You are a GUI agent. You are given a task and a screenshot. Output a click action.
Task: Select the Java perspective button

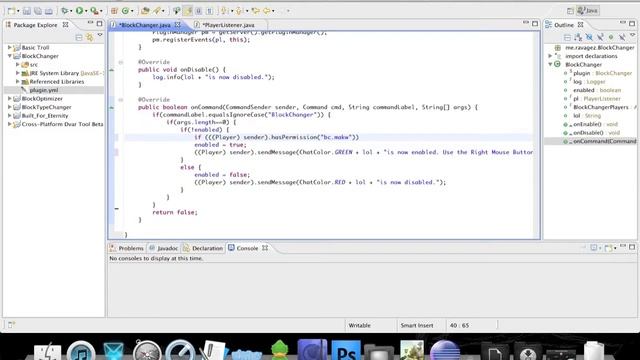click(588, 11)
